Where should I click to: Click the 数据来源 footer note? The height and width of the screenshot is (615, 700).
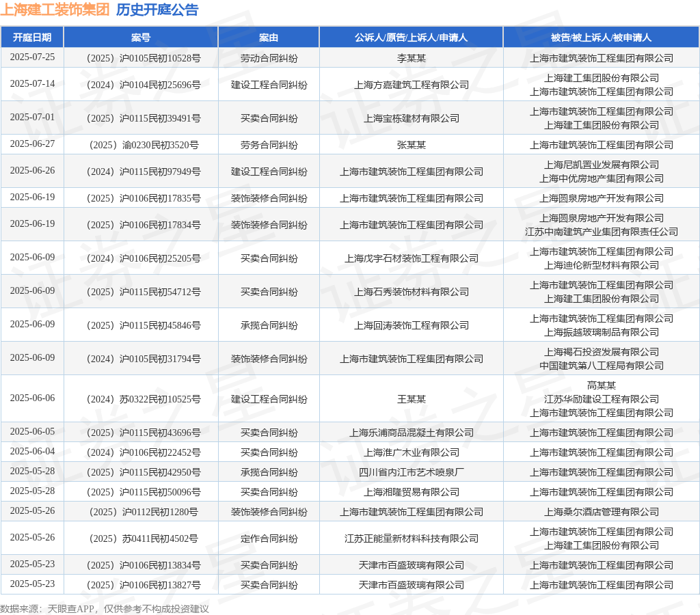tap(105, 609)
